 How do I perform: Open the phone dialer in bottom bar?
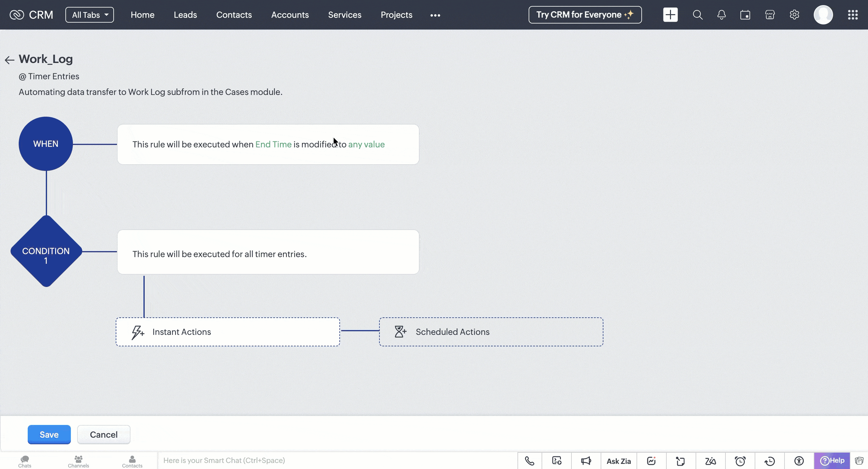click(x=529, y=461)
